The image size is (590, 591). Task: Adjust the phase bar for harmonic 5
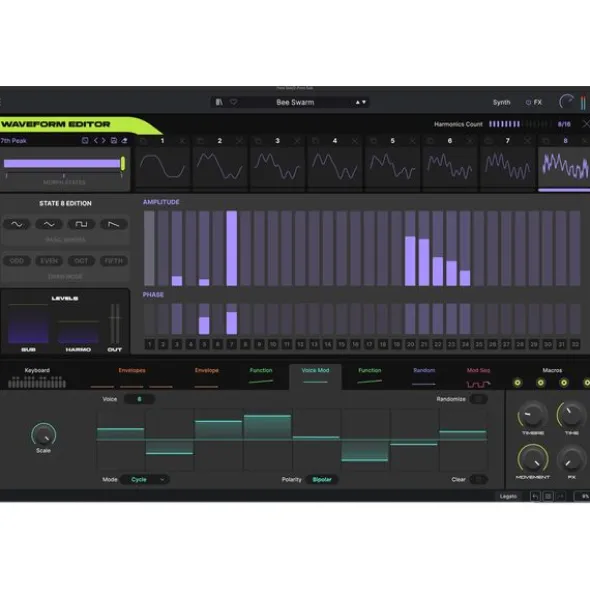click(x=204, y=319)
